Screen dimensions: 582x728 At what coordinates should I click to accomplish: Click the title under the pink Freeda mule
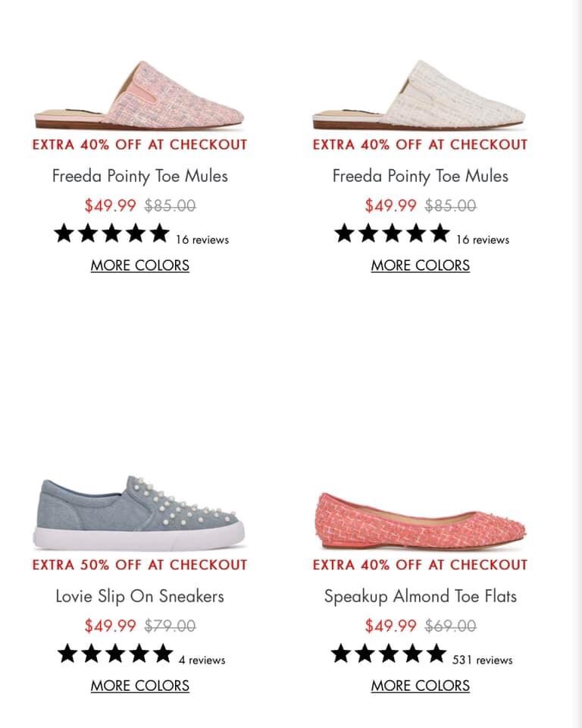click(140, 176)
